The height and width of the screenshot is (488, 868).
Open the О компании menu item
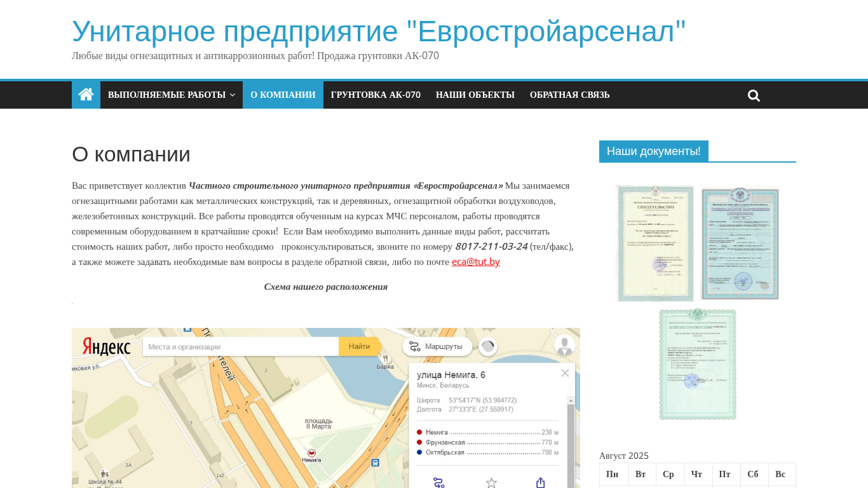click(283, 95)
